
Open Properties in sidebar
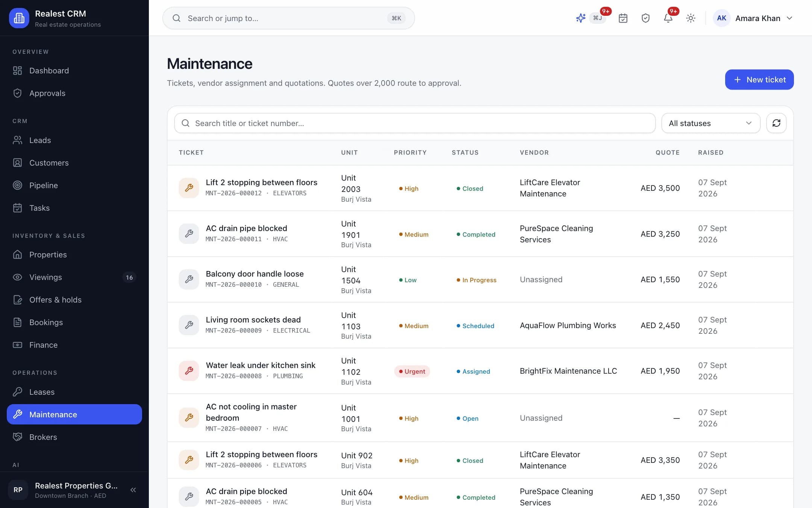click(74, 255)
